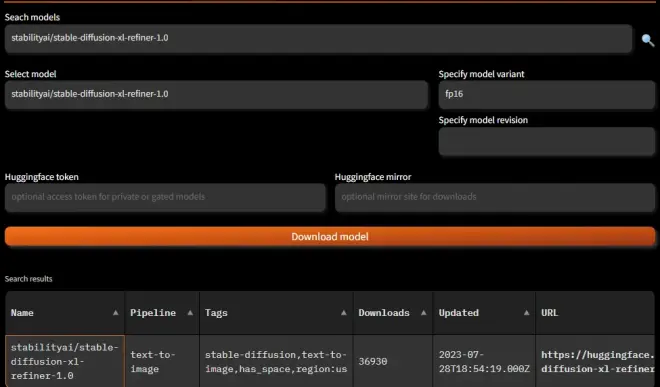This screenshot has width=660, height=387.
Task: Sort results by Updated column arrow
Action: point(526,312)
